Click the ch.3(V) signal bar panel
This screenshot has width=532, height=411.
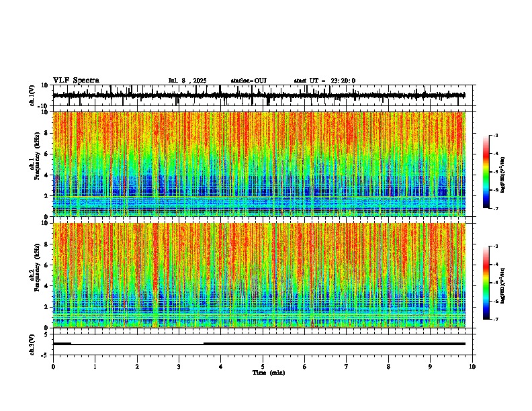[264, 345]
